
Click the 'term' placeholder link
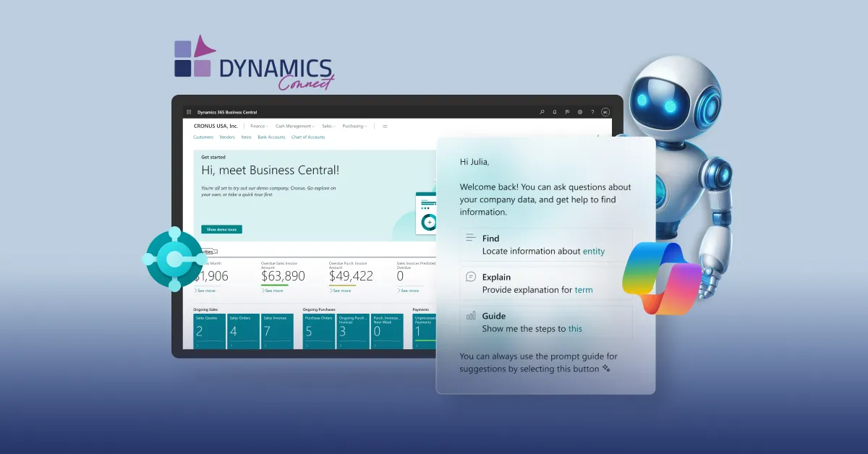pos(584,290)
